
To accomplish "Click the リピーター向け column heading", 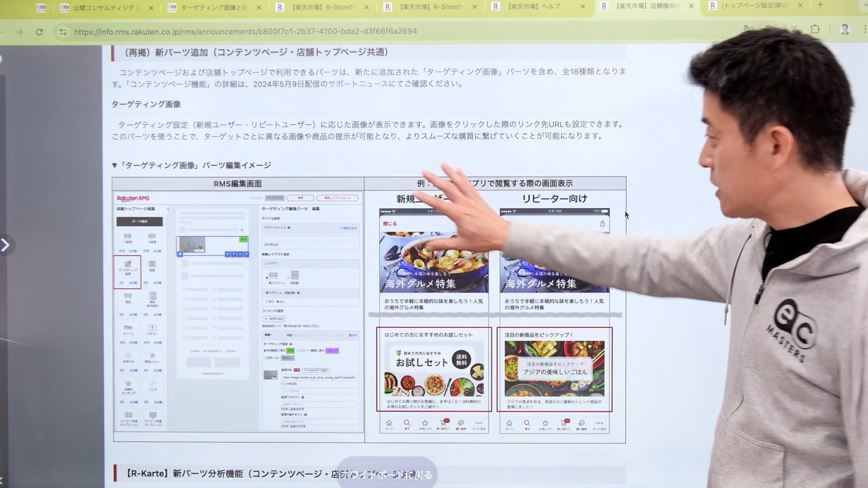I will (555, 198).
